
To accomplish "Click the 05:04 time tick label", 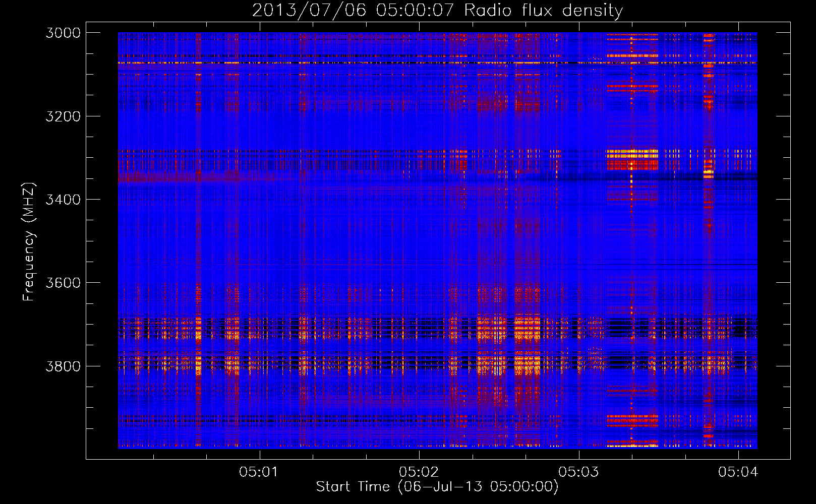I will click(x=738, y=472).
